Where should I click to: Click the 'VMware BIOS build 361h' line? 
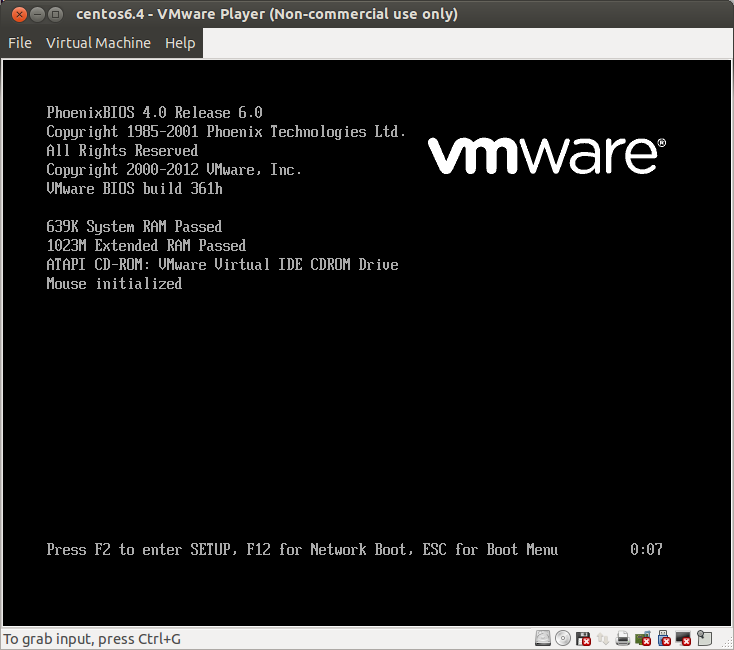click(135, 189)
